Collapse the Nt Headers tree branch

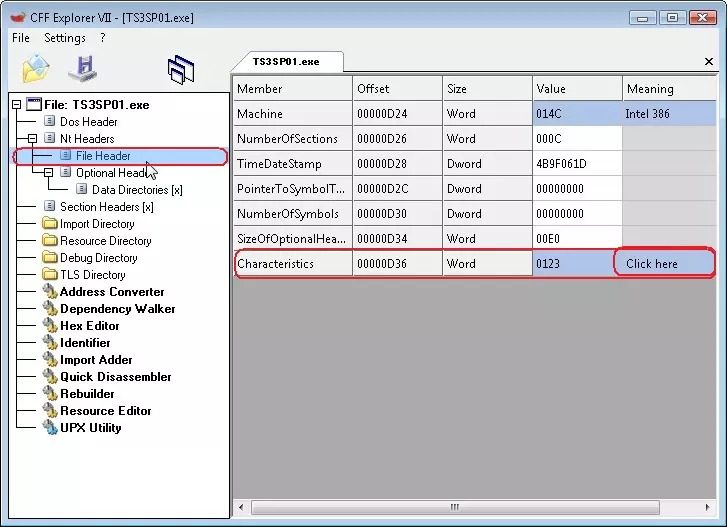coord(32,139)
